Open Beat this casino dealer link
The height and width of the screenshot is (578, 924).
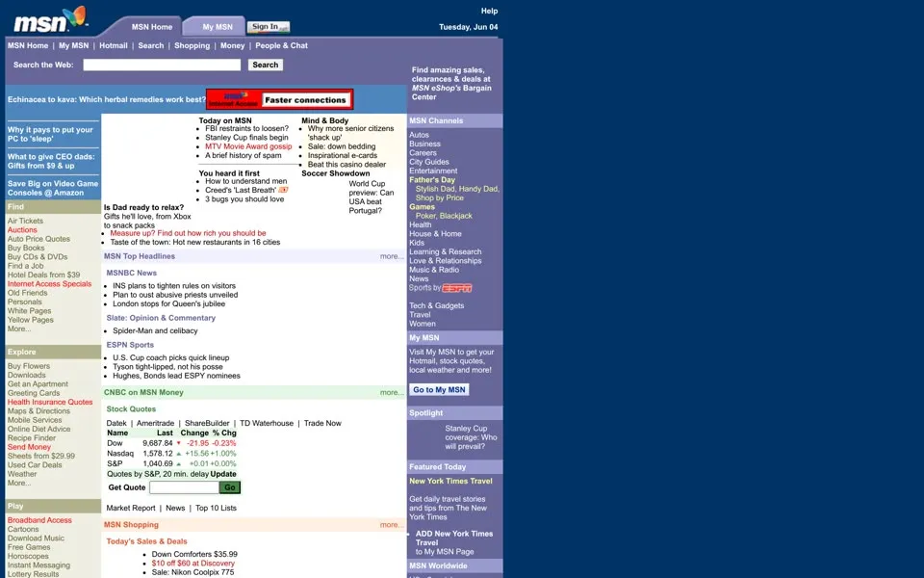click(346, 165)
